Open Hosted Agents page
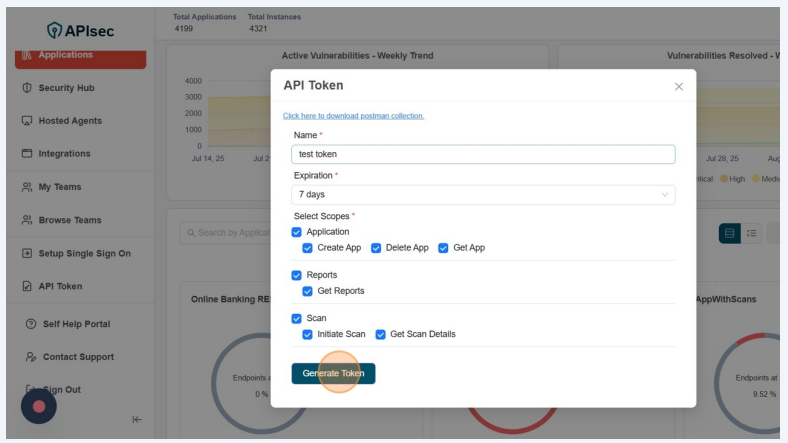Image resolution: width=788 pixels, height=443 pixels. tap(70, 121)
